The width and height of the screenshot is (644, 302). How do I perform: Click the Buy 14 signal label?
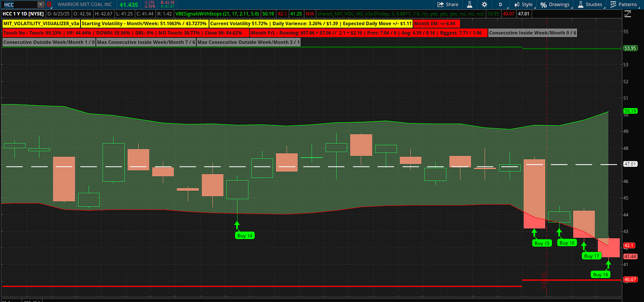tap(245, 236)
